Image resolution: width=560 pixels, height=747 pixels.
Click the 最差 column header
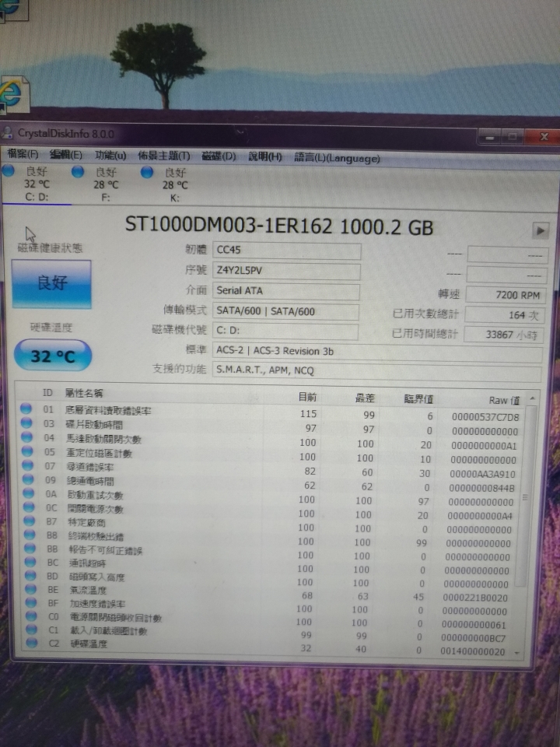(x=366, y=398)
